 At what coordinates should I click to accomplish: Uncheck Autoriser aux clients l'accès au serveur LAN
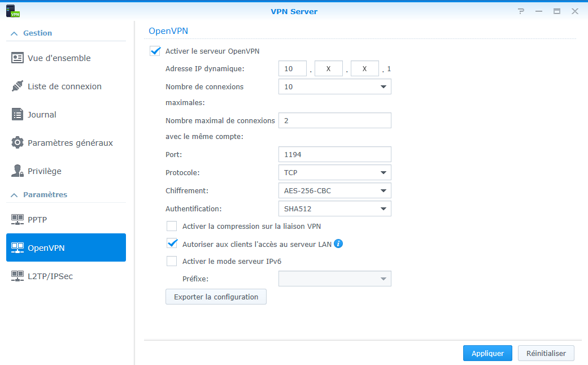(x=172, y=244)
